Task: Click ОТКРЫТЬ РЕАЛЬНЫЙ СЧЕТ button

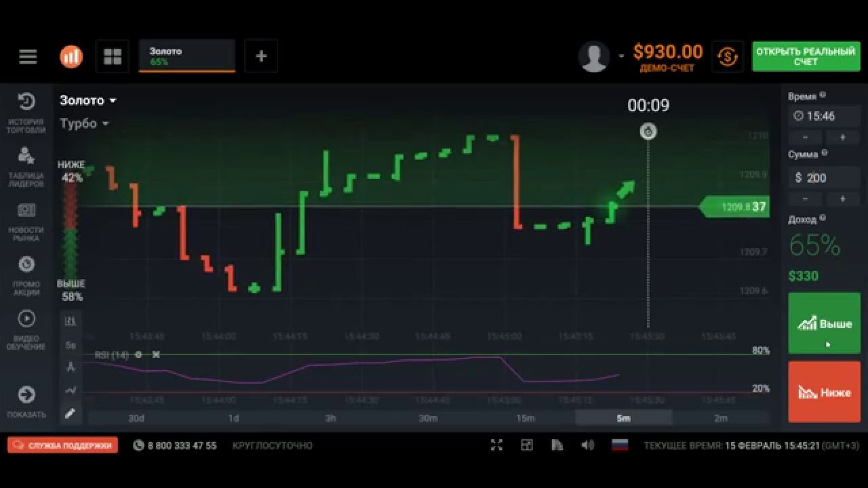Action: click(806, 56)
